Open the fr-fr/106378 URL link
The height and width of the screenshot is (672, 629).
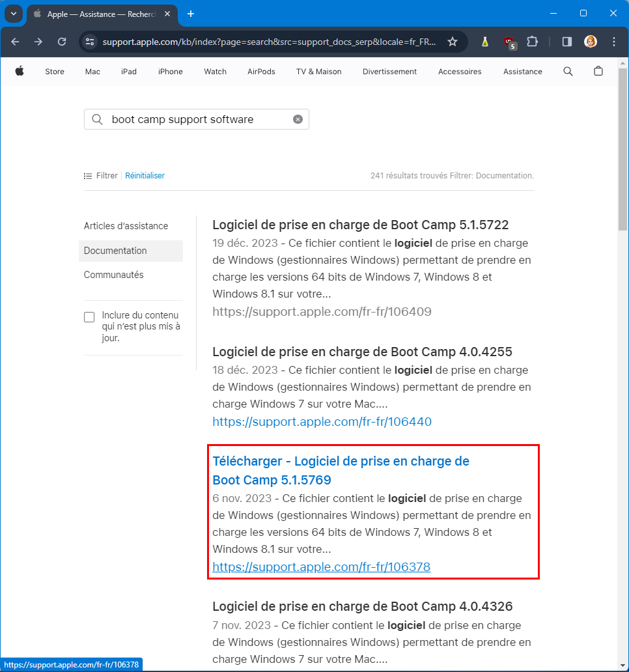(322, 567)
